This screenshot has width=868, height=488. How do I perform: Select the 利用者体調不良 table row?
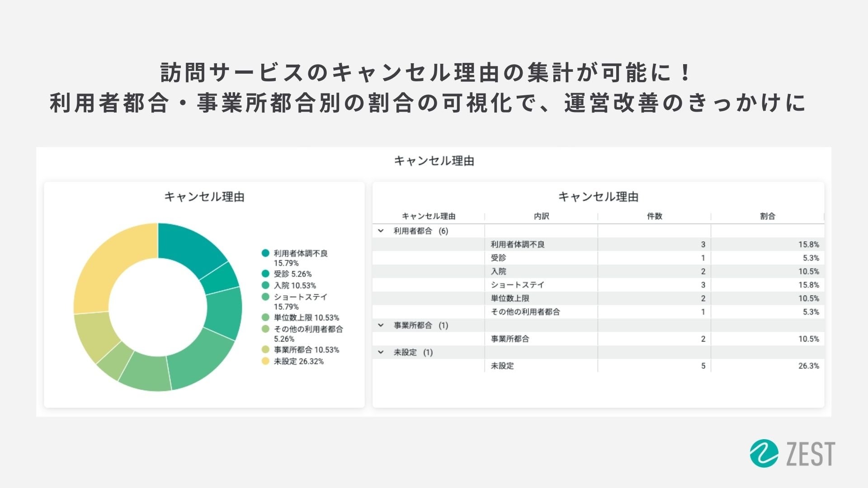coord(518,244)
